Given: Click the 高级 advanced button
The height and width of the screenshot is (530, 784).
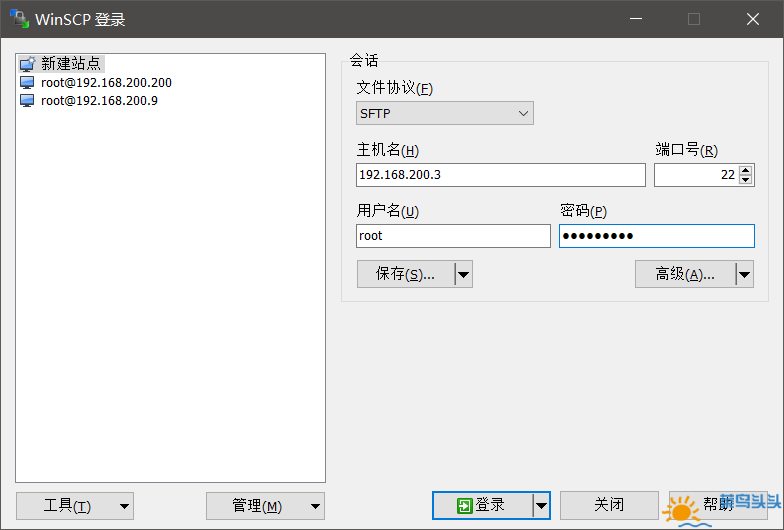Looking at the screenshot, I should click(x=685, y=274).
